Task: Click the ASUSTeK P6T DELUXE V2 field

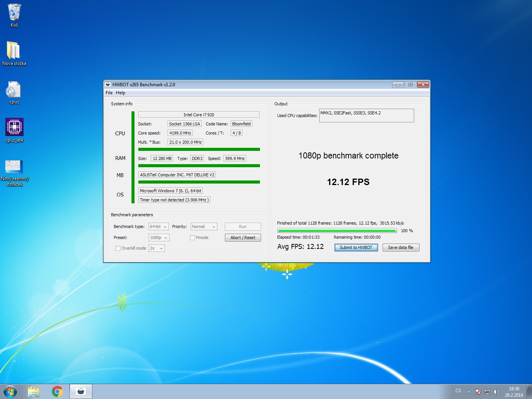Action: (x=177, y=175)
